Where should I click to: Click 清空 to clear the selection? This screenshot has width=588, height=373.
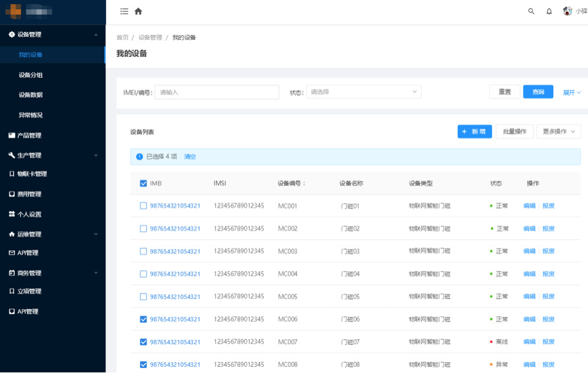tap(190, 156)
